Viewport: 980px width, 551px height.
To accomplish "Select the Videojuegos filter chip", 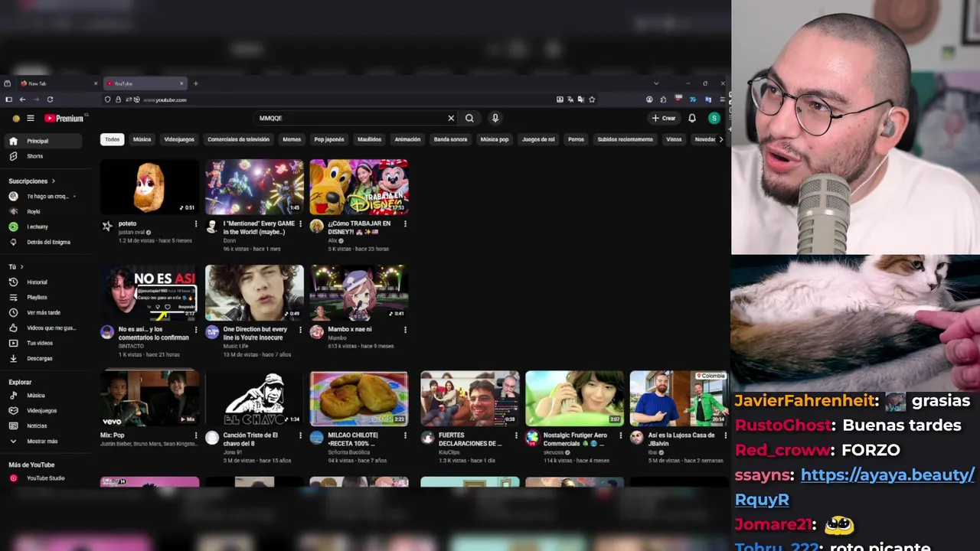I will click(x=179, y=139).
